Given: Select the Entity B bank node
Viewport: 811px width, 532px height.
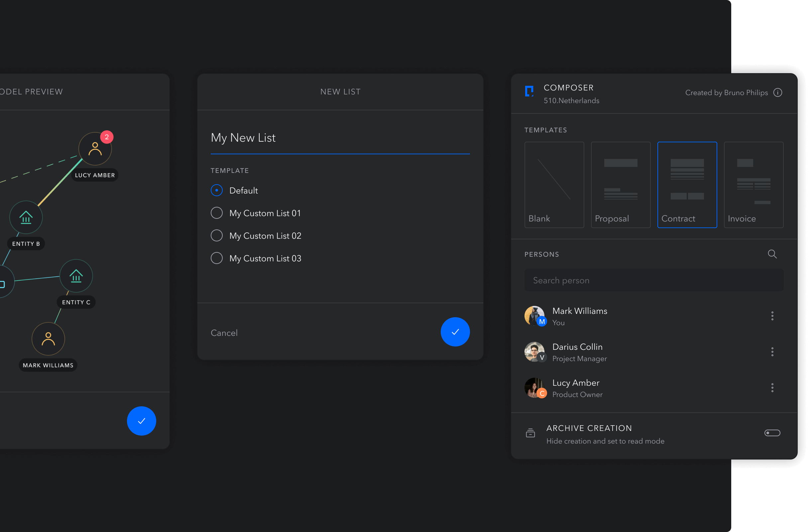Looking at the screenshot, I should (x=26, y=217).
